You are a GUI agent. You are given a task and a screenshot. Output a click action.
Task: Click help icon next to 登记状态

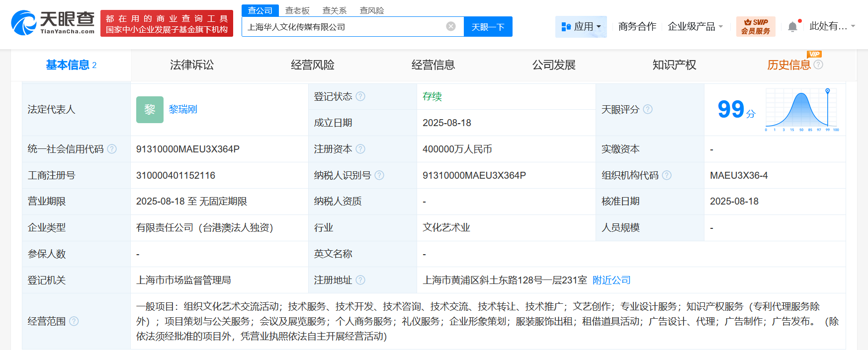(360, 96)
